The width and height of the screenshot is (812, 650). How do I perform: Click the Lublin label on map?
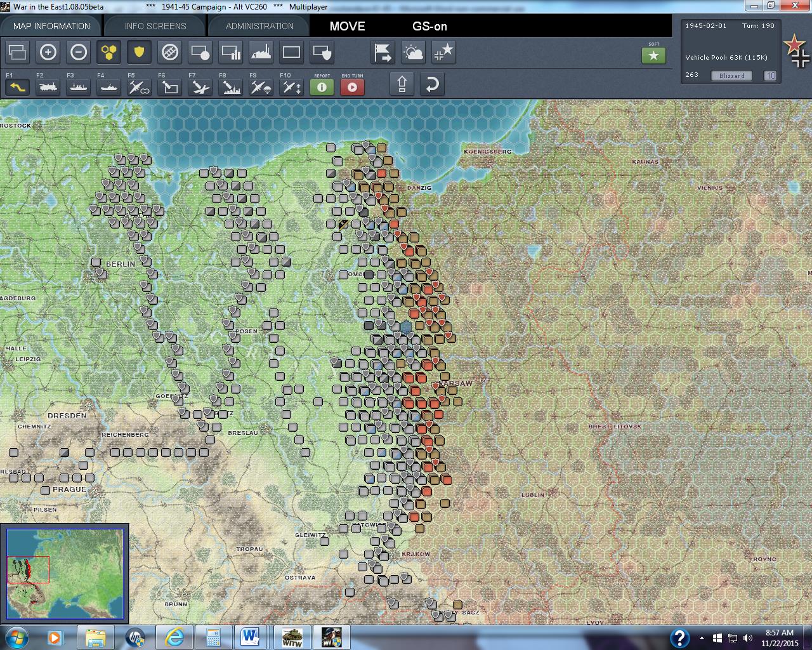tap(533, 495)
